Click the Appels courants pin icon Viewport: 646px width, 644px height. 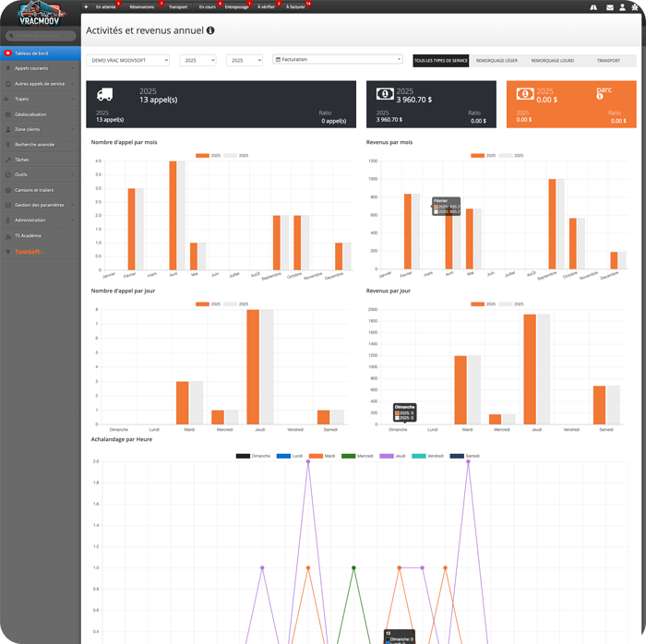[x=7, y=68]
